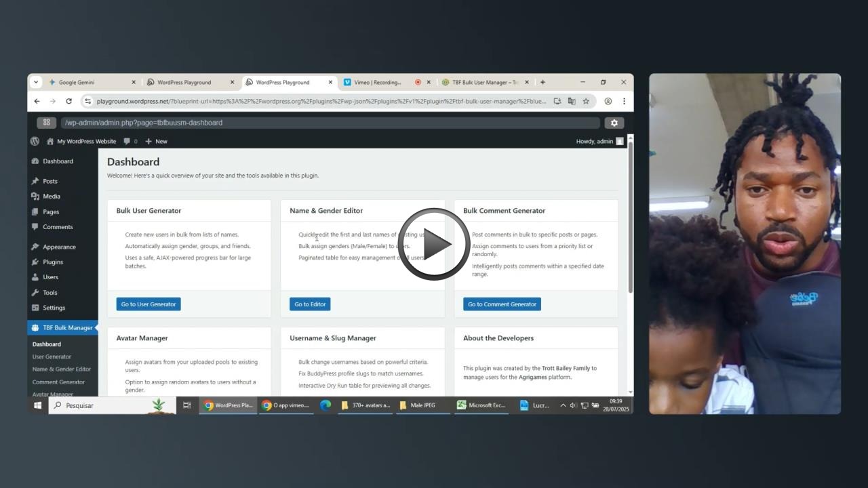Click the Go to User Generator button
Viewport: 868px width, 488px height.
[149, 304]
